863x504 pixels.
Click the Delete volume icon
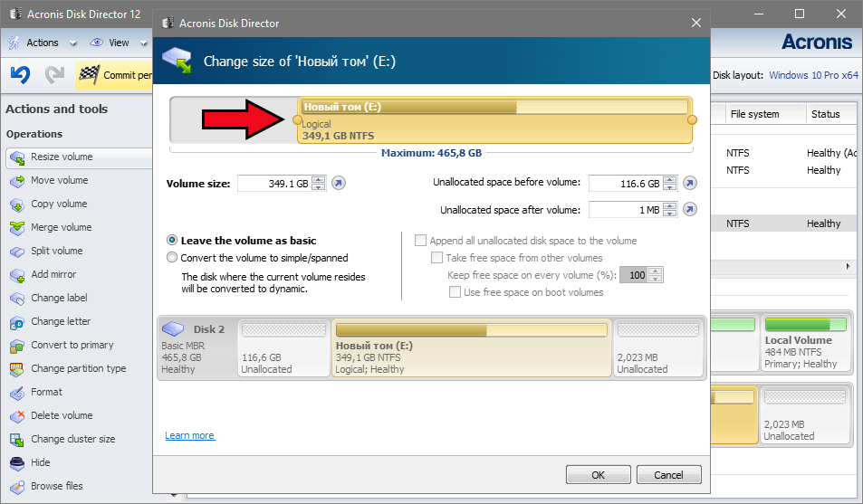click(x=16, y=416)
